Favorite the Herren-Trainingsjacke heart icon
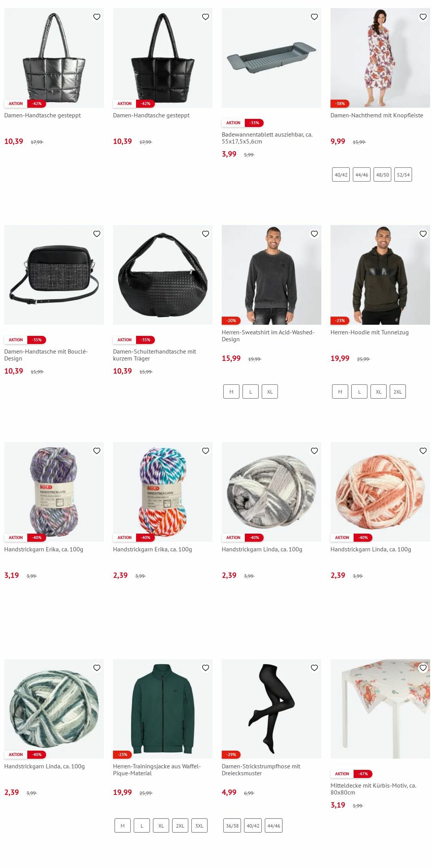The height and width of the screenshot is (868, 432). [x=206, y=668]
